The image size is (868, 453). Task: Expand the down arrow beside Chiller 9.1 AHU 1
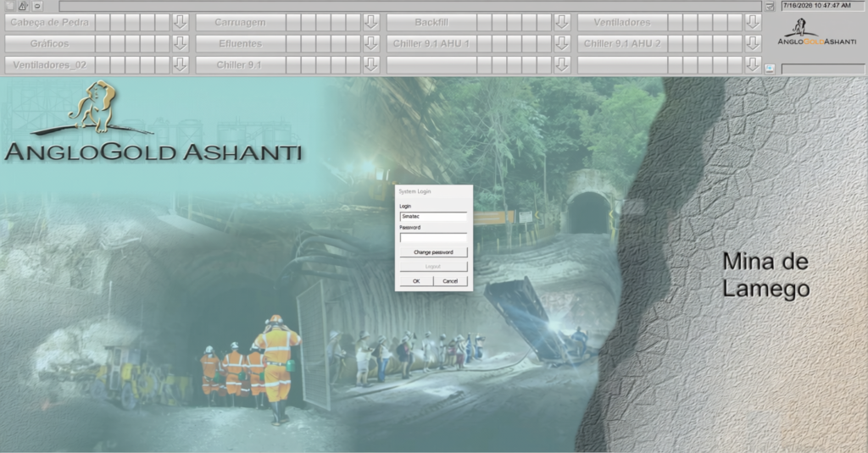coord(562,43)
